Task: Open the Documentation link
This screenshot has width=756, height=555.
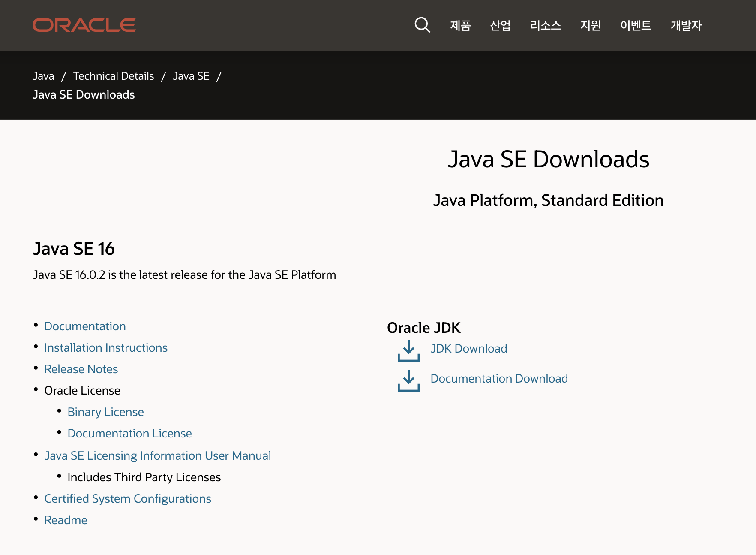Action: (85, 326)
